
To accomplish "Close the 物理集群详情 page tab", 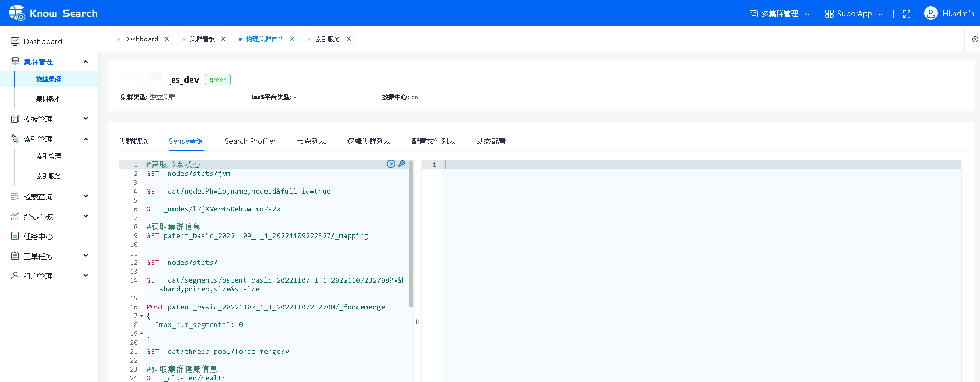I will pyautogui.click(x=292, y=39).
